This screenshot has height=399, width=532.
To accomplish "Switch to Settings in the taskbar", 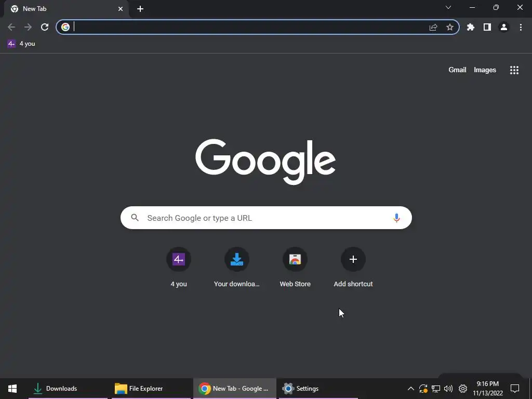I will [x=318, y=389].
